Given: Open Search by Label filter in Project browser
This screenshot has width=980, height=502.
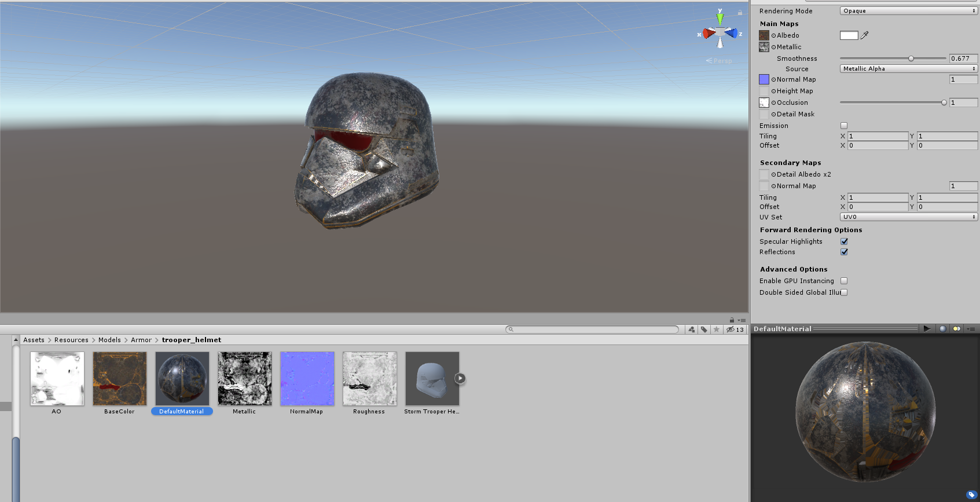Looking at the screenshot, I should 704,329.
